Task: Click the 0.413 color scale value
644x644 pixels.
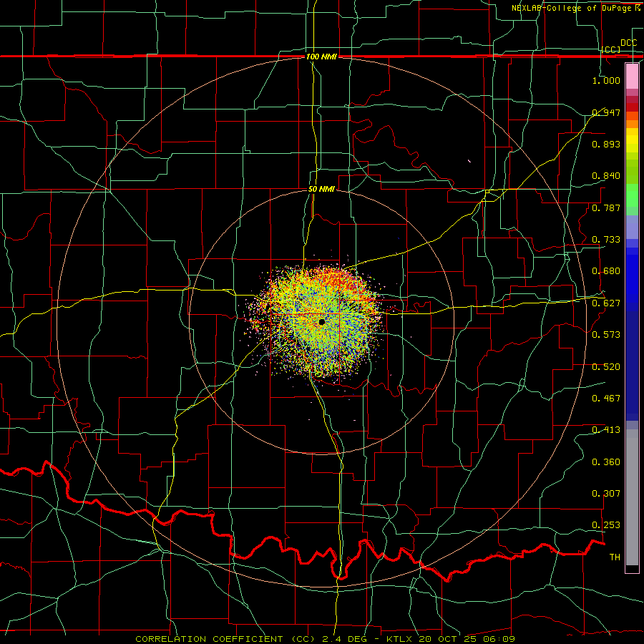Action: pyautogui.click(x=606, y=430)
